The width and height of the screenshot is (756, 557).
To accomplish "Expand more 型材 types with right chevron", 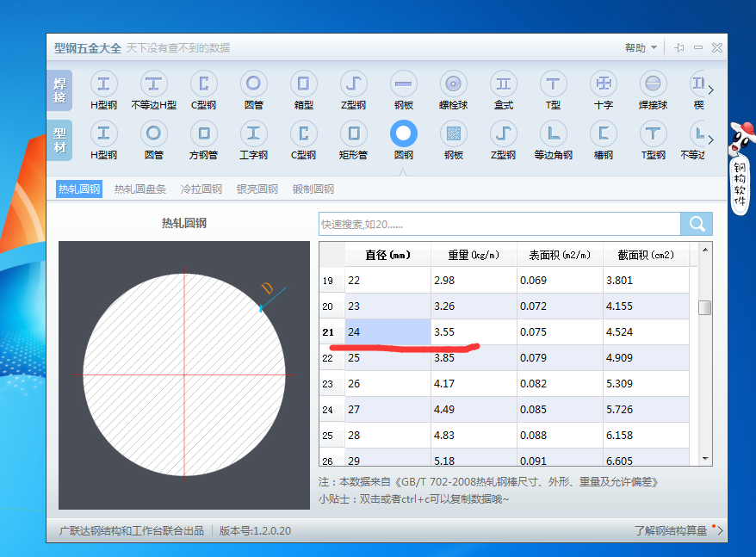I will coord(710,139).
